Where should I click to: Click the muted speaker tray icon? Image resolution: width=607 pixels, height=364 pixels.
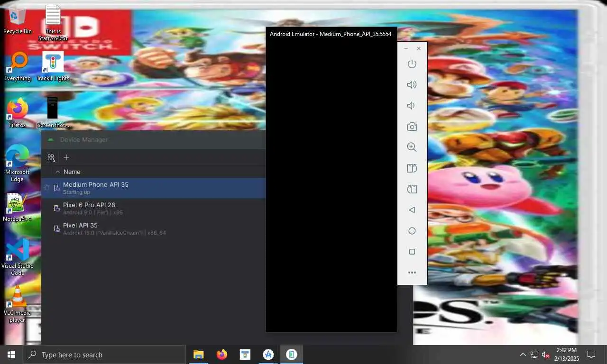546,355
